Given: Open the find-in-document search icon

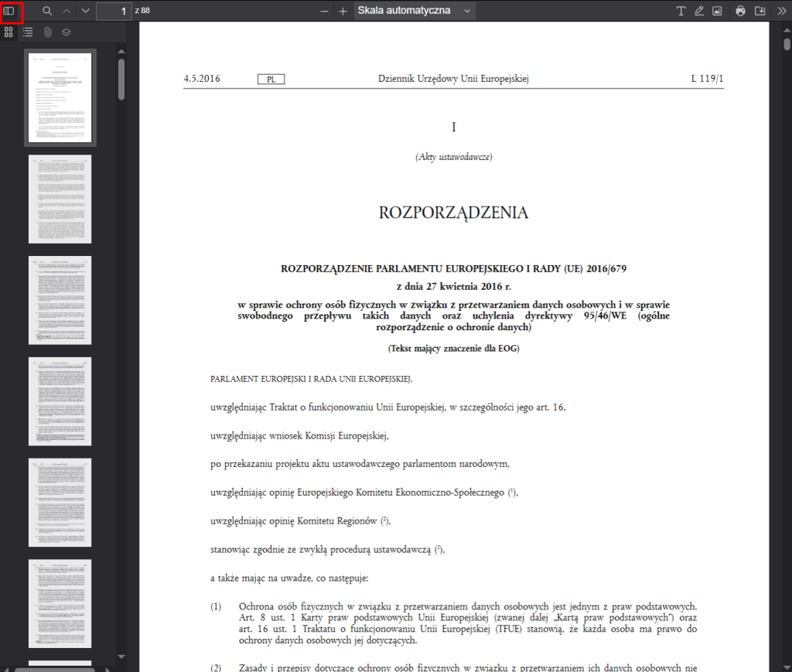Looking at the screenshot, I should 47,11.
